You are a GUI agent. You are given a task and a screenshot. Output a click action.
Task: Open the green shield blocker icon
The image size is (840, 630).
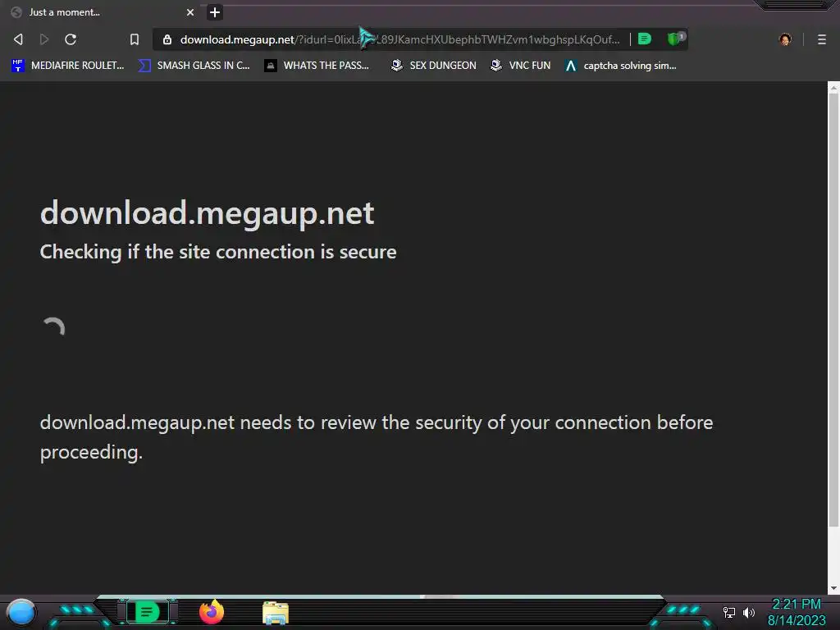[x=676, y=39]
